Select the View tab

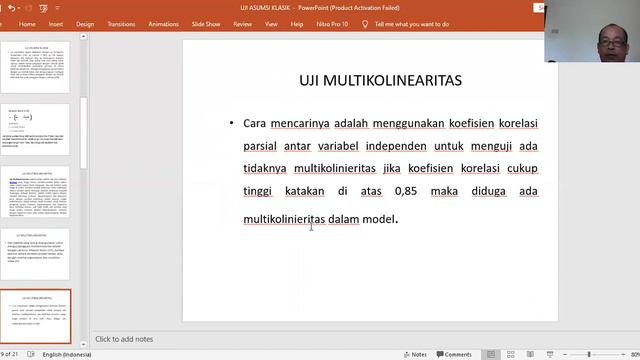click(x=271, y=24)
